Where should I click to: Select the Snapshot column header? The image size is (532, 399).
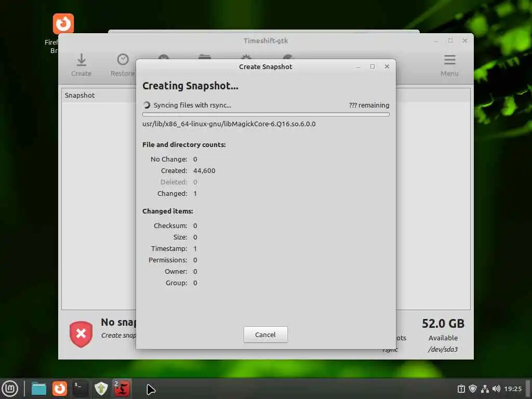coord(79,96)
